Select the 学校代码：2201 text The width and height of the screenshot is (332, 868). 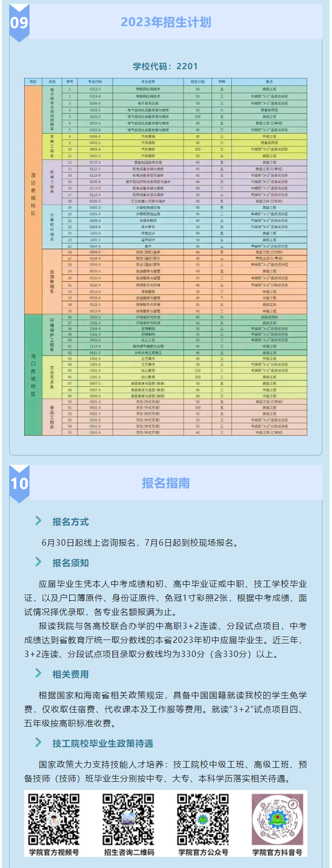pyautogui.click(x=166, y=66)
